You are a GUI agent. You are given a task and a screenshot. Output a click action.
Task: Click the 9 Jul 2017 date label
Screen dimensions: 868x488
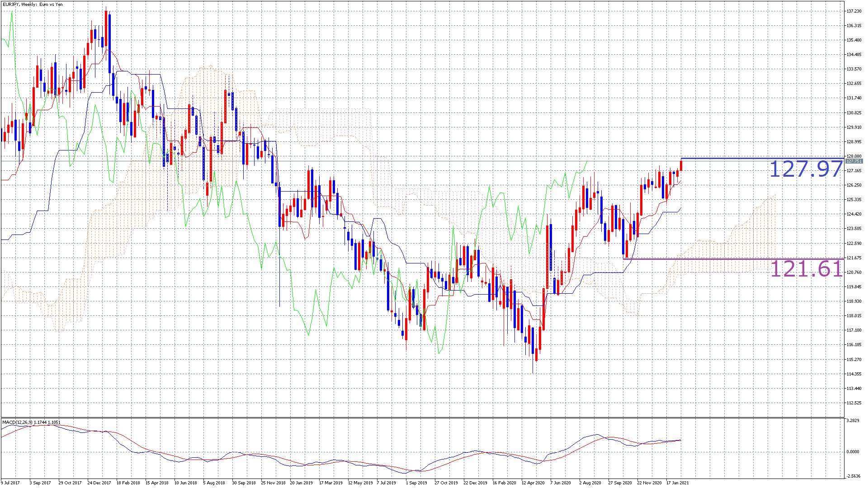tap(10, 483)
